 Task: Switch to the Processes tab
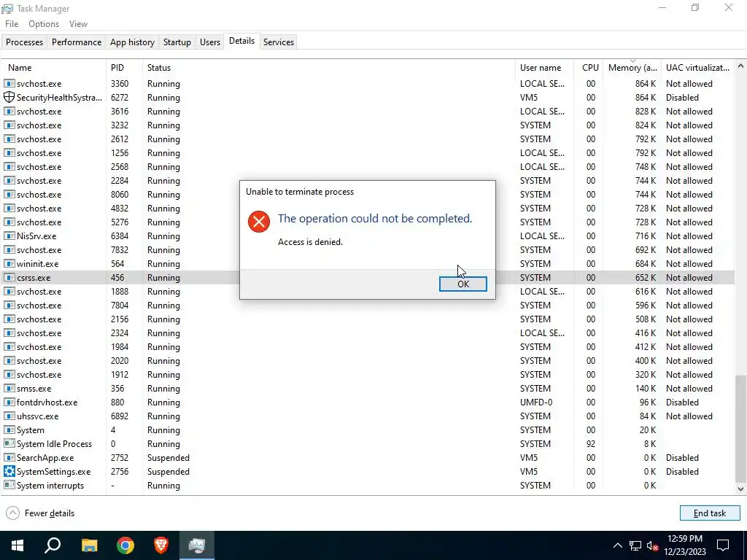tap(24, 42)
